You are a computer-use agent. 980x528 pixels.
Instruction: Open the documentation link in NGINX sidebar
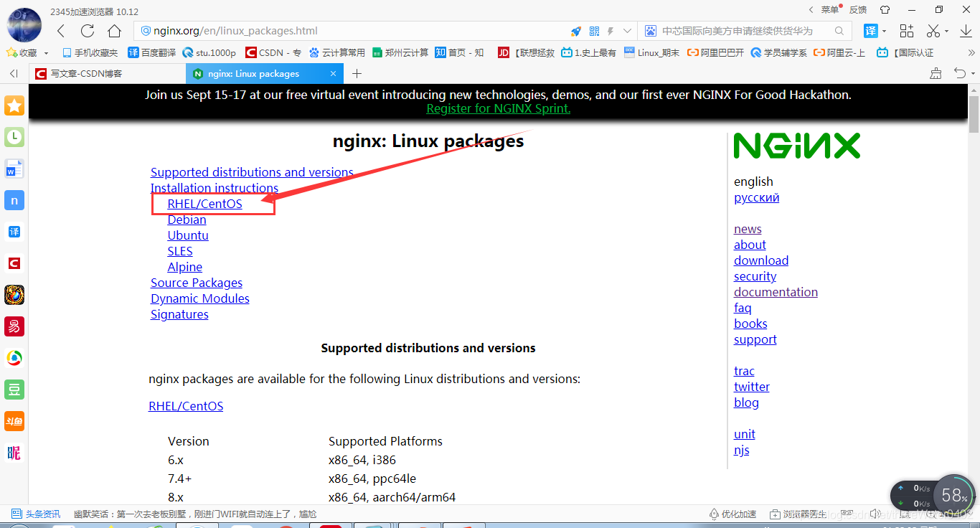pos(776,292)
